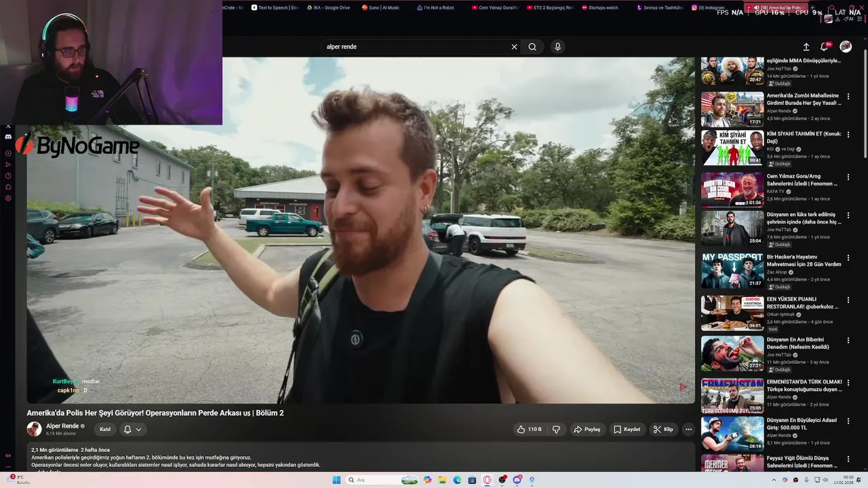Open the account avatar menu
Screen dimensions: 868x488
tap(846, 47)
